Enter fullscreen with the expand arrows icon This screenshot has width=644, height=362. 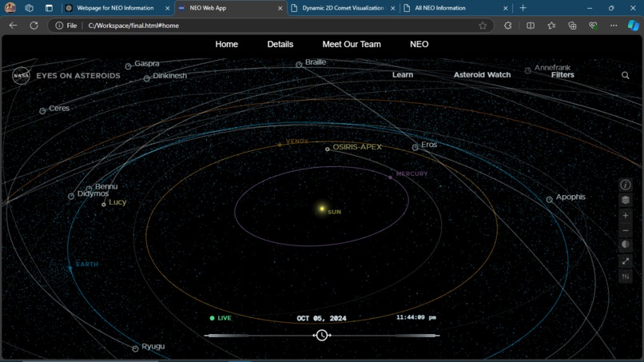click(x=625, y=261)
